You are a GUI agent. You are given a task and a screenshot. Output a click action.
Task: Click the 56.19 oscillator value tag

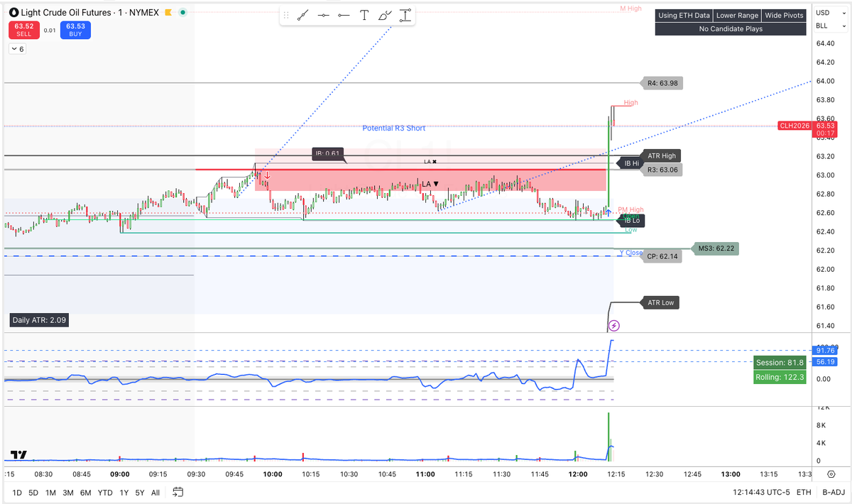[x=825, y=361]
